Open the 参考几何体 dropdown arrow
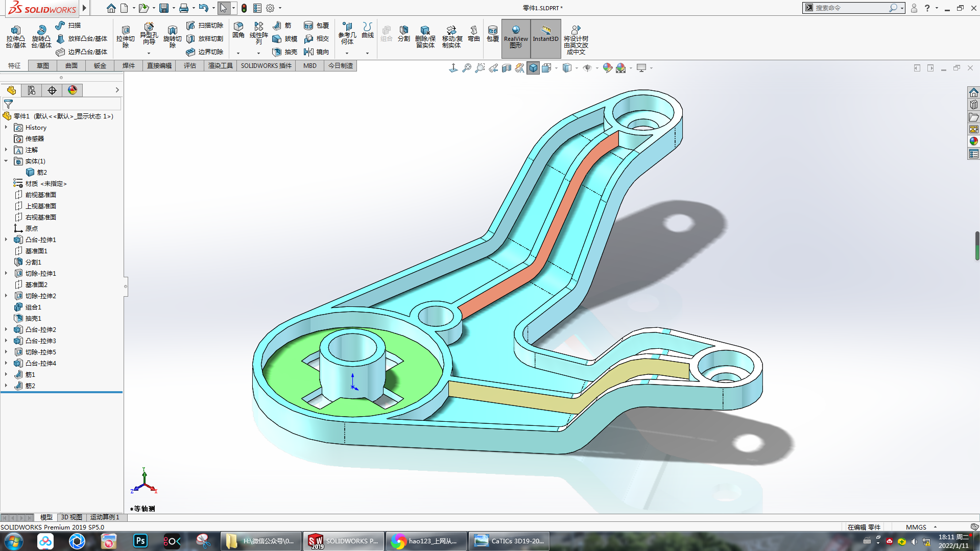 coord(347,53)
